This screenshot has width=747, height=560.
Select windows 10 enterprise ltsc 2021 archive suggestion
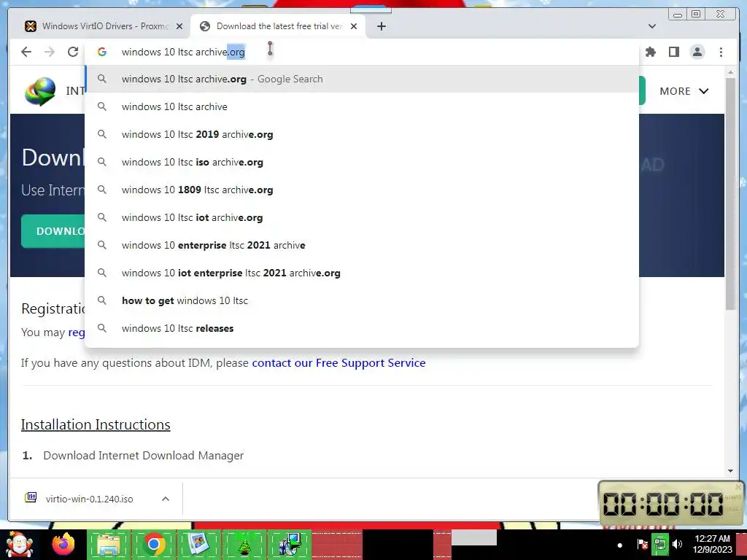click(x=362, y=245)
